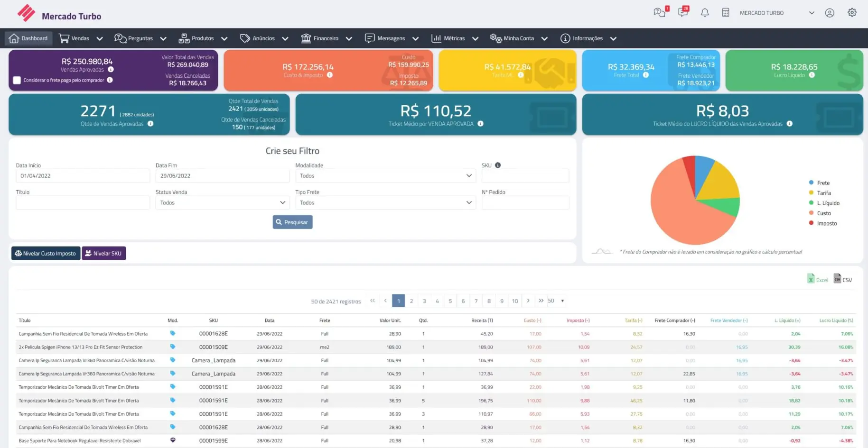Open the user profile icon
This screenshot has width=868, height=448.
[x=830, y=13]
